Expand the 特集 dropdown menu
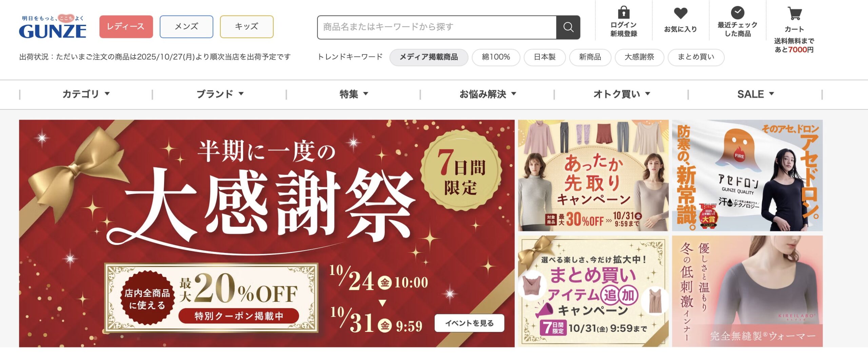Viewport: 868px width, 358px height. coord(354,94)
